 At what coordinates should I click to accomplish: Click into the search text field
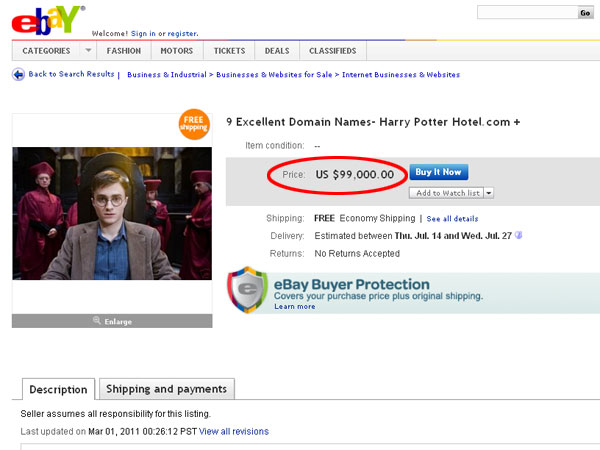pos(526,13)
